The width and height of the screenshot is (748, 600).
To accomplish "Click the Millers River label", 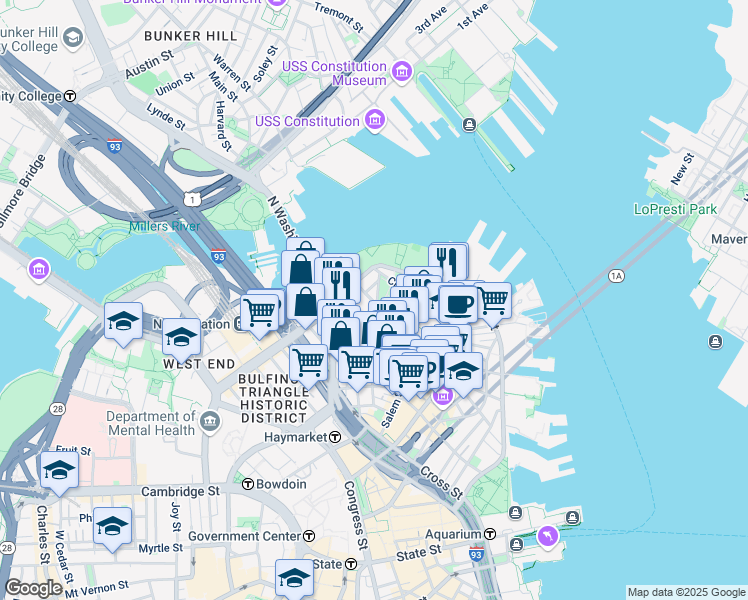I will 165,226.
